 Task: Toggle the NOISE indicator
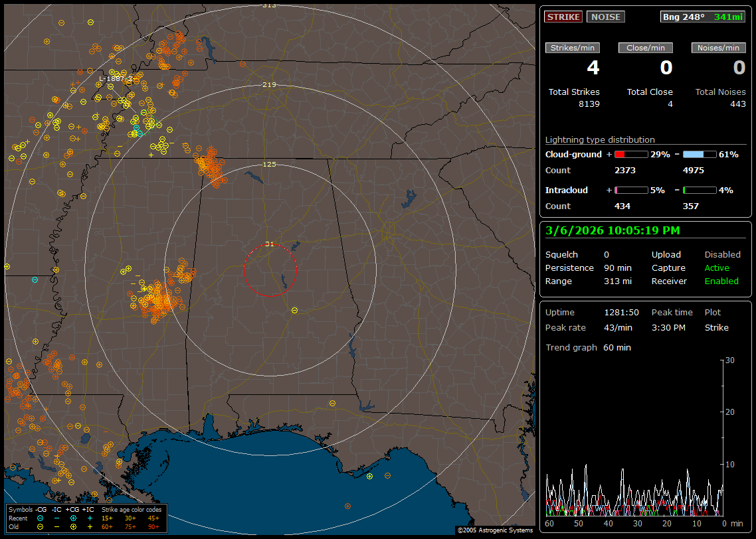[605, 17]
